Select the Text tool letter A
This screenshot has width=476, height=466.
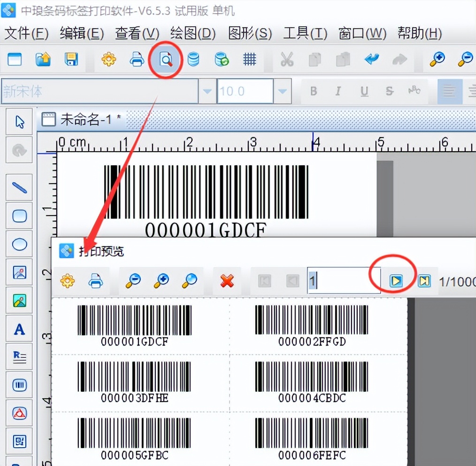coord(19,329)
